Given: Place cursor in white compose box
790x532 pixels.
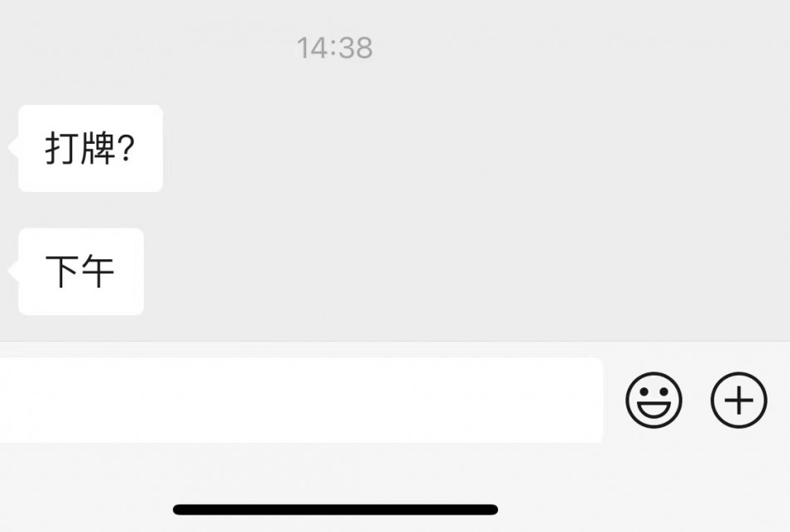Looking at the screenshot, I should coord(301,400).
